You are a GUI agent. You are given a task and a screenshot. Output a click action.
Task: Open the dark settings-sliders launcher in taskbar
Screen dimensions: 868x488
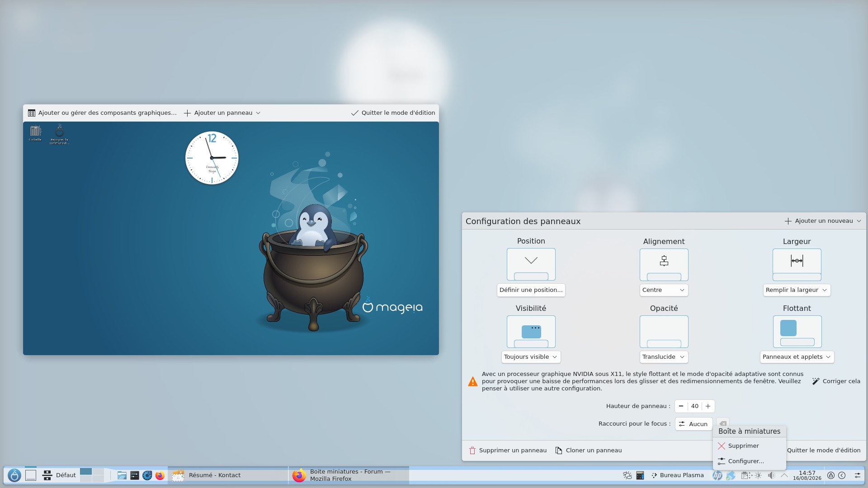point(135,475)
